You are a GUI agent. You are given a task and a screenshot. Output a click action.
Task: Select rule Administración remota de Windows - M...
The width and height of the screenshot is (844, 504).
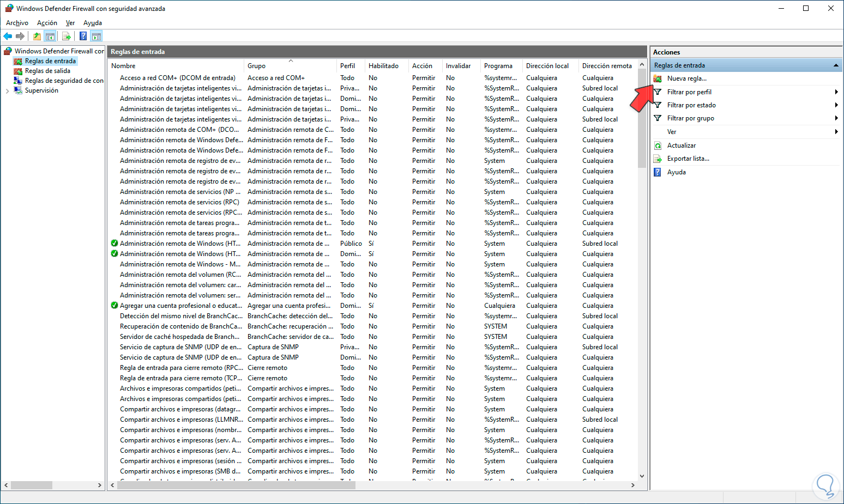[x=180, y=264]
